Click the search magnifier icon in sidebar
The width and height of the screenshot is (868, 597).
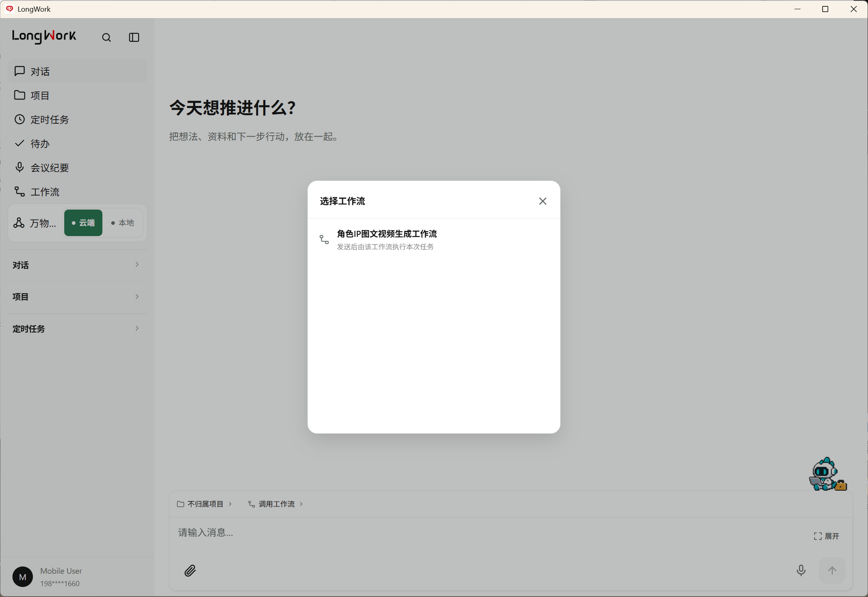(106, 38)
